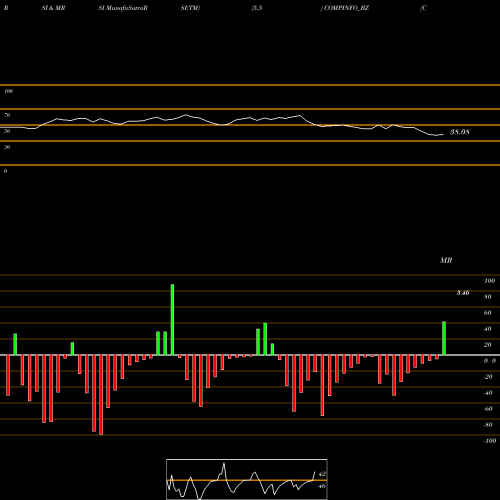This screenshot has width=500, height=500.
Task: Click the -40 label on MR right axis
Action: point(488,393)
